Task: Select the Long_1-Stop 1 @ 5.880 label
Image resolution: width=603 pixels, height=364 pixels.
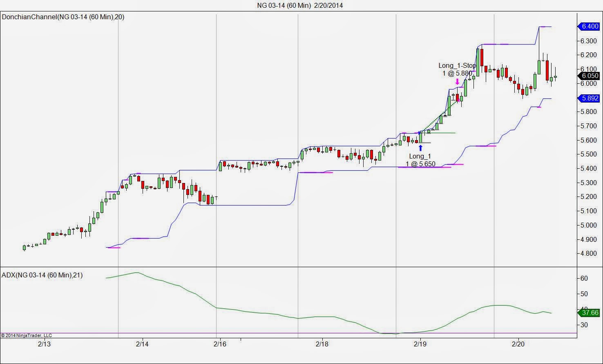Action: [x=457, y=69]
